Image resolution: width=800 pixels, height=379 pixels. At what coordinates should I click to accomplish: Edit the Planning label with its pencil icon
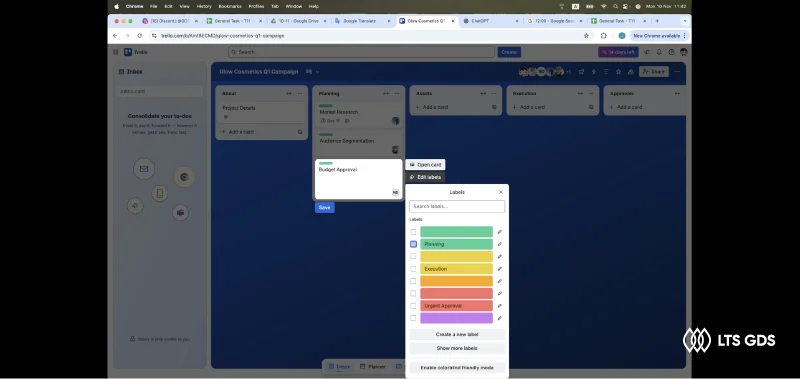pos(500,244)
